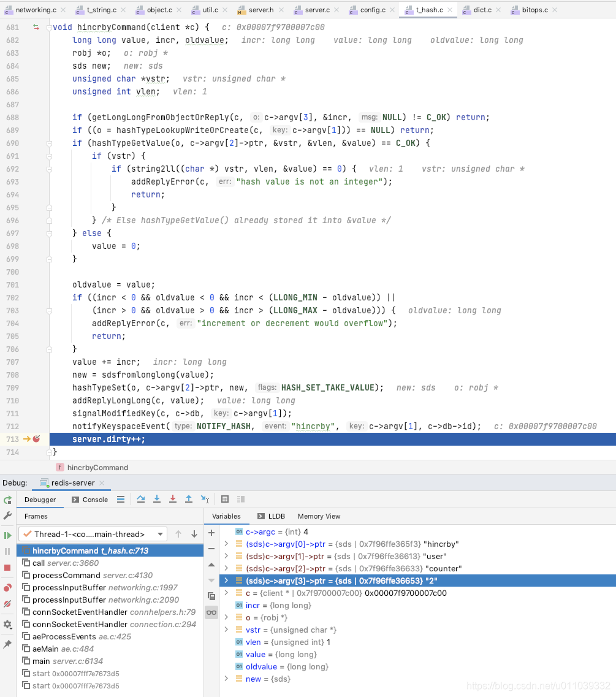Viewport: 616px width, 697px height.
Task: Run to cursor
Action: point(205,499)
